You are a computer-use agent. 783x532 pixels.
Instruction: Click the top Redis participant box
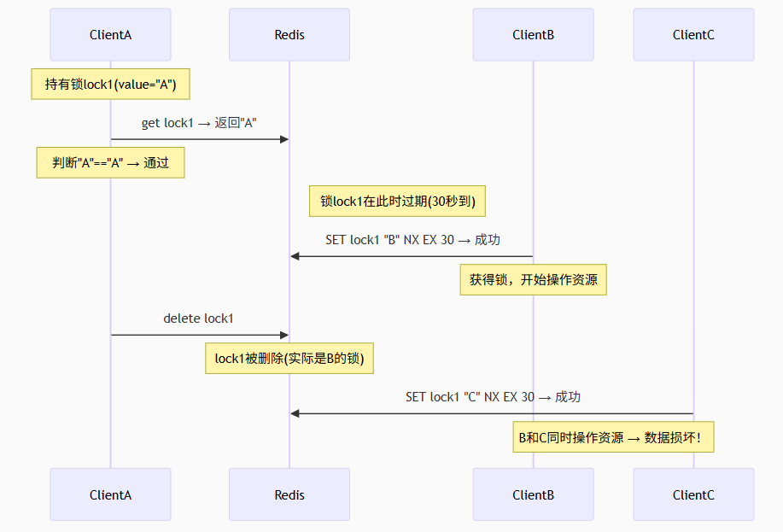289,35
